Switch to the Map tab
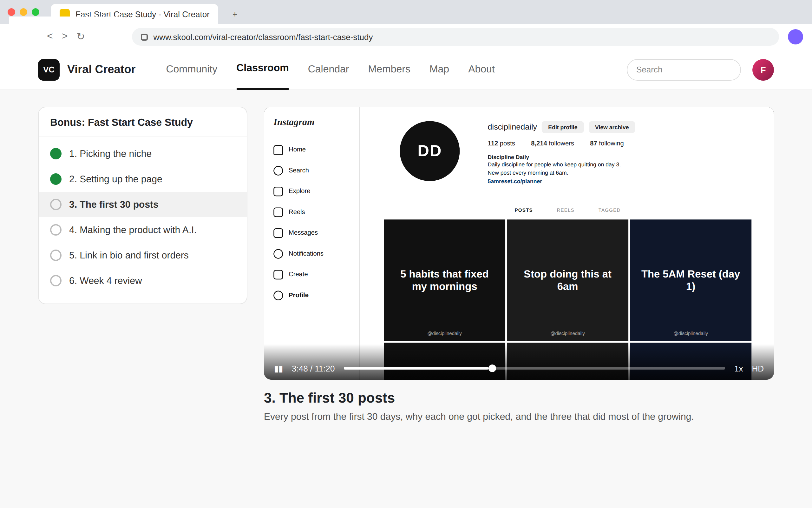 (x=439, y=69)
